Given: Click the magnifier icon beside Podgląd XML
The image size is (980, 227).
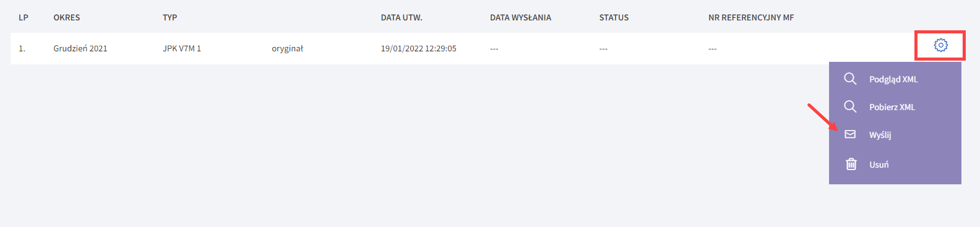Looking at the screenshot, I should tap(851, 79).
